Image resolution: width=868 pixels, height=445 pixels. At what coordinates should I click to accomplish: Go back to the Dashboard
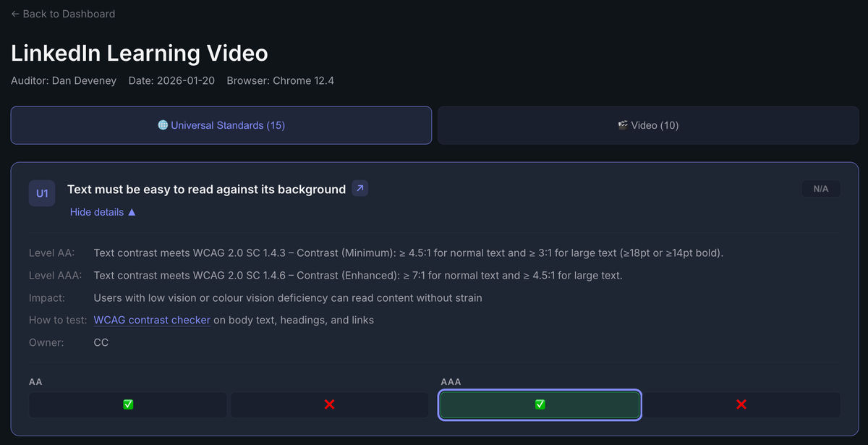click(63, 14)
